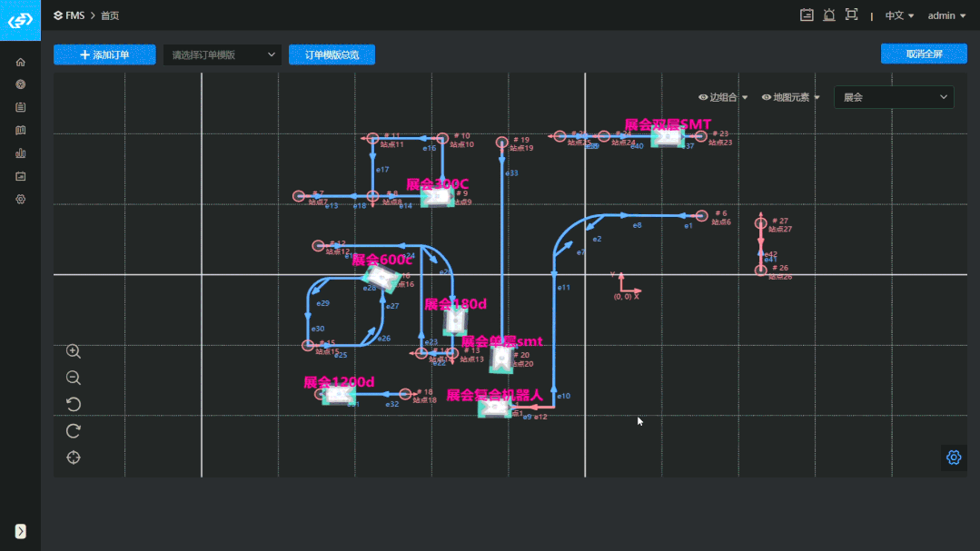
Task: Open the admin user menu
Action: click(946, 15)
